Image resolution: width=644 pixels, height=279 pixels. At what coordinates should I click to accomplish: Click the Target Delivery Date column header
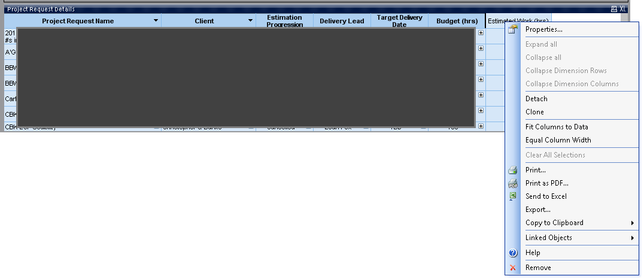(x=399, y=21)
